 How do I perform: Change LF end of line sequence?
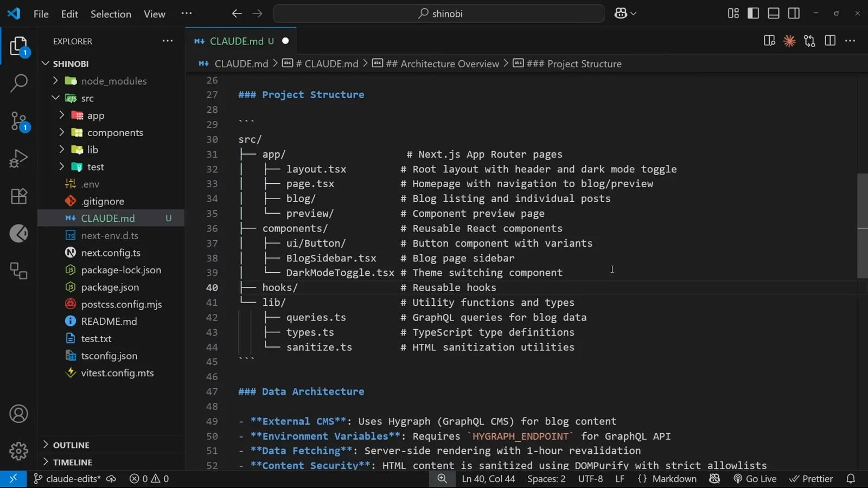(x=620, y=479)
